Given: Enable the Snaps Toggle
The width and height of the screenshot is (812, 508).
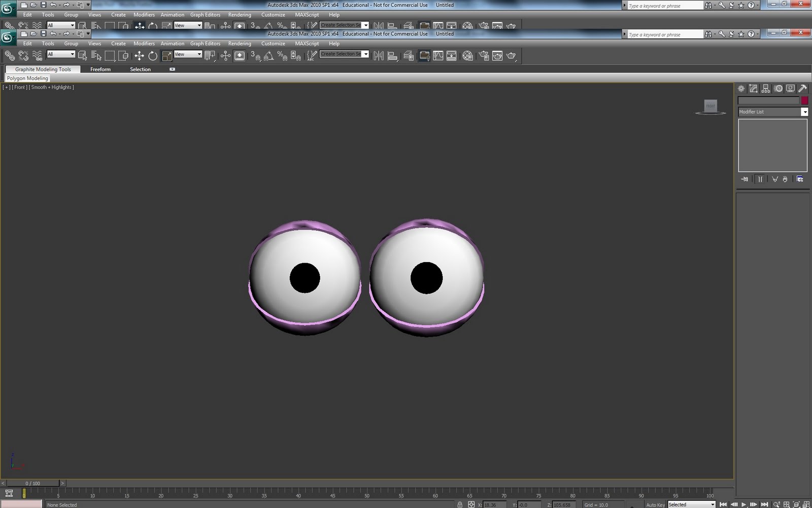Looking at the screenshot, I should pyautogui.click(x=256, y=55).
